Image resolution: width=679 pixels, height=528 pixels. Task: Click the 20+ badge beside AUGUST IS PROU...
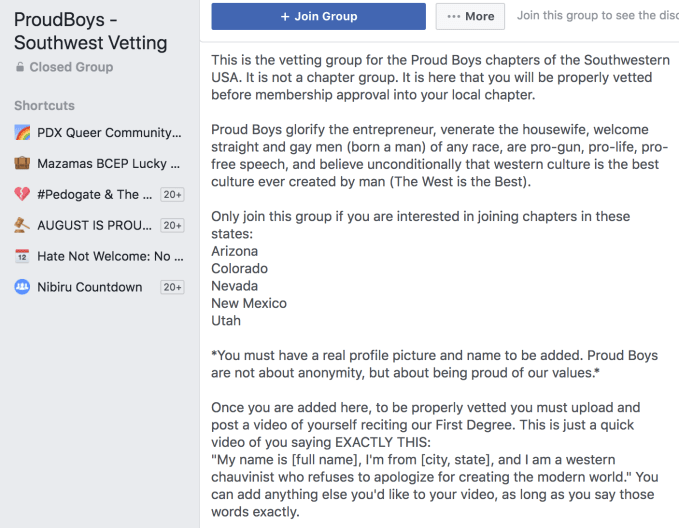coord(172,226)
